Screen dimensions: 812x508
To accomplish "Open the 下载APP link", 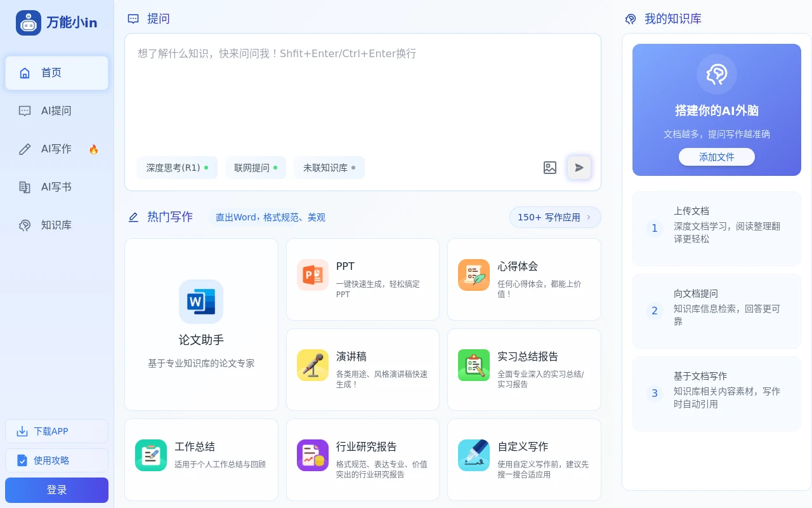I will [x=56, y=431].
